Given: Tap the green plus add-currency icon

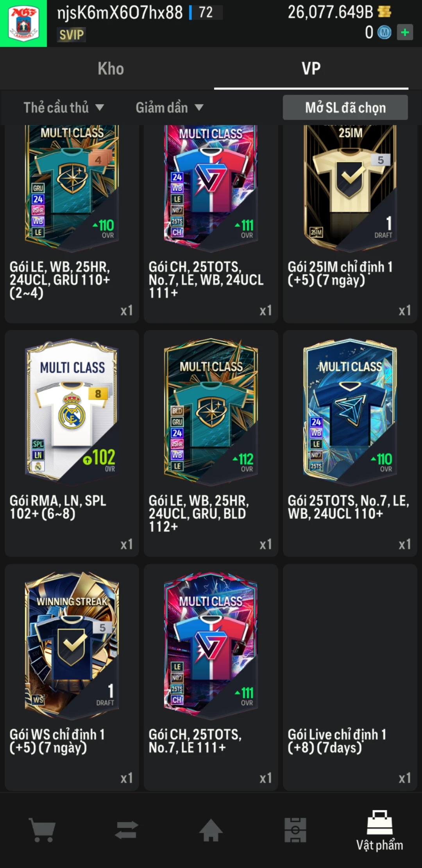Looking at the screenshot, I should point(405,32).
